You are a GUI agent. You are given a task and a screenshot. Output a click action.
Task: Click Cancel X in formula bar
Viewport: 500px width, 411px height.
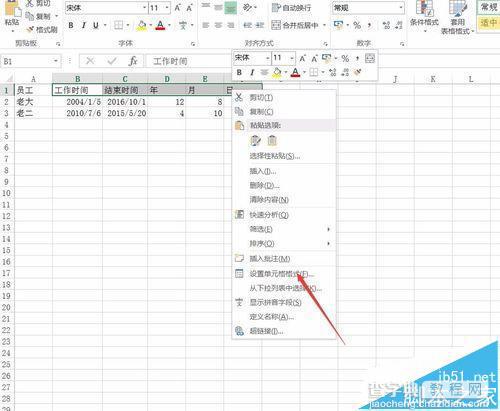[x=90, y=61]
